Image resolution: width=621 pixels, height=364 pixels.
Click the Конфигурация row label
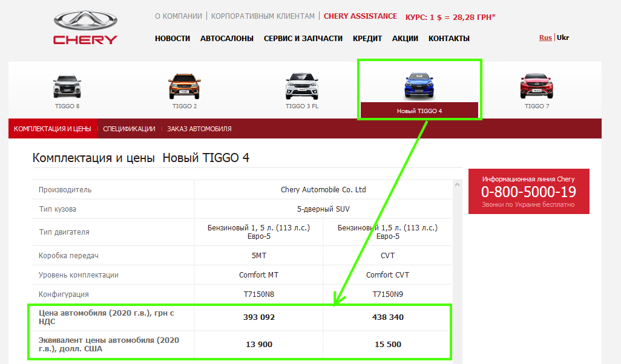coord(64,294)
